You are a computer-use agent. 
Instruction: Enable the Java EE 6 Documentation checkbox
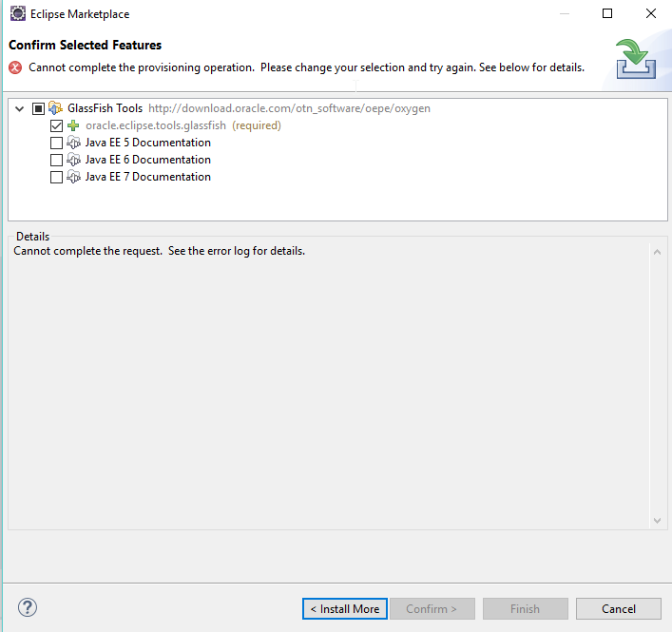pyautogui.click(x=57, y=160)
